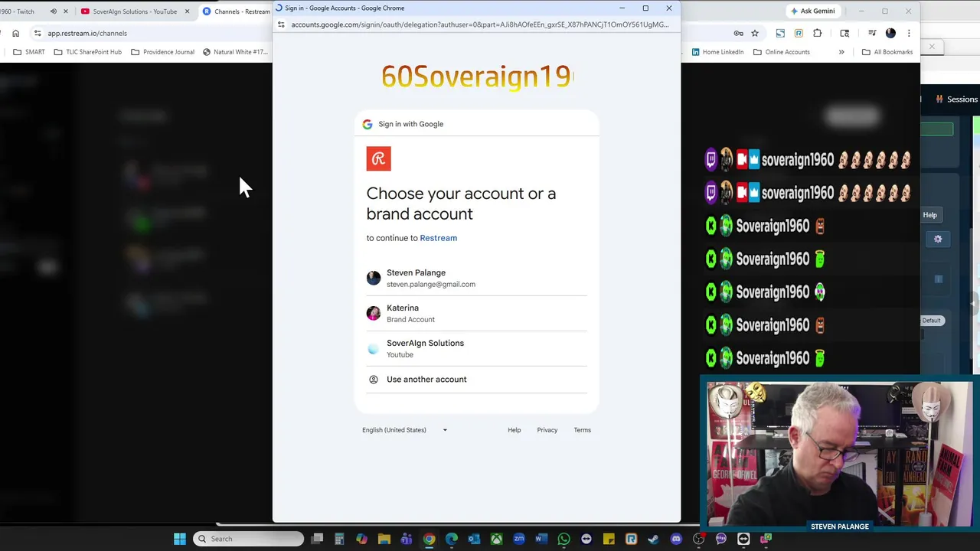Open the Chrome three-dot menu
The height and width of the screenshot is (551, 980).
click(x=909, y=33)
